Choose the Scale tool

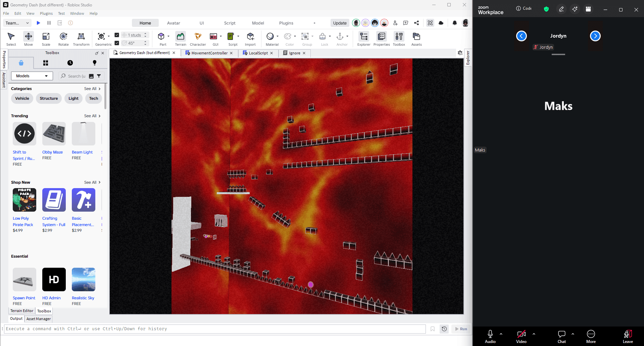pyautogui.click(x=46, y=39)
